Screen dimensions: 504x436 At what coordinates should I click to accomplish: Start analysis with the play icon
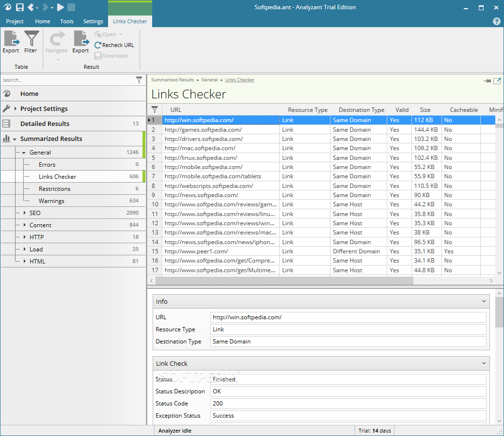point(61,7)
